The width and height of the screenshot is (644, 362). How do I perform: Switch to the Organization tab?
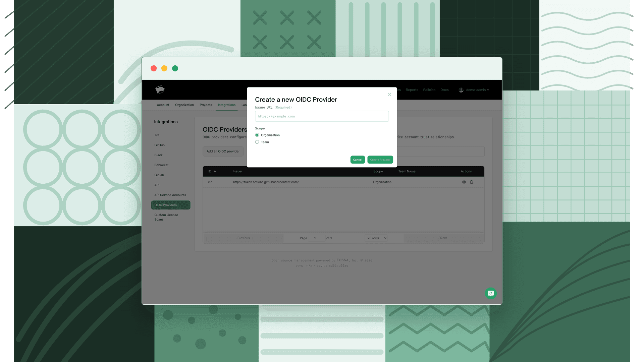coord(184,105)
